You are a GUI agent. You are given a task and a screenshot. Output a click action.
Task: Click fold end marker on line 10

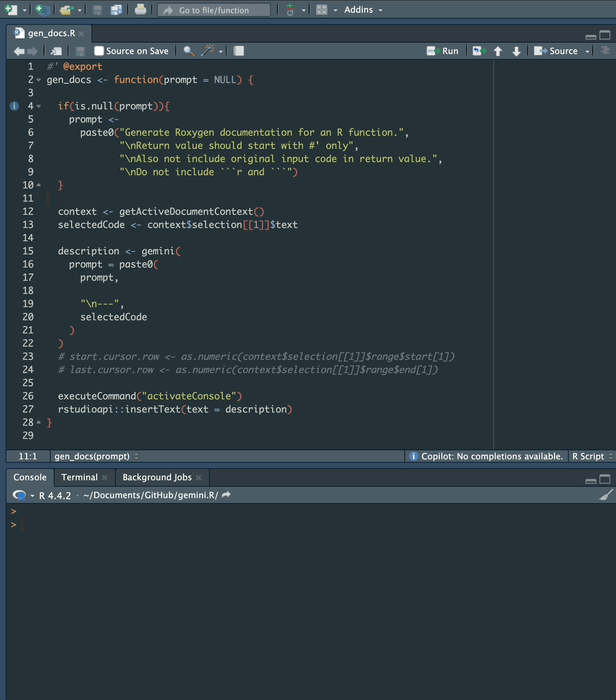(x=39, y=185)
